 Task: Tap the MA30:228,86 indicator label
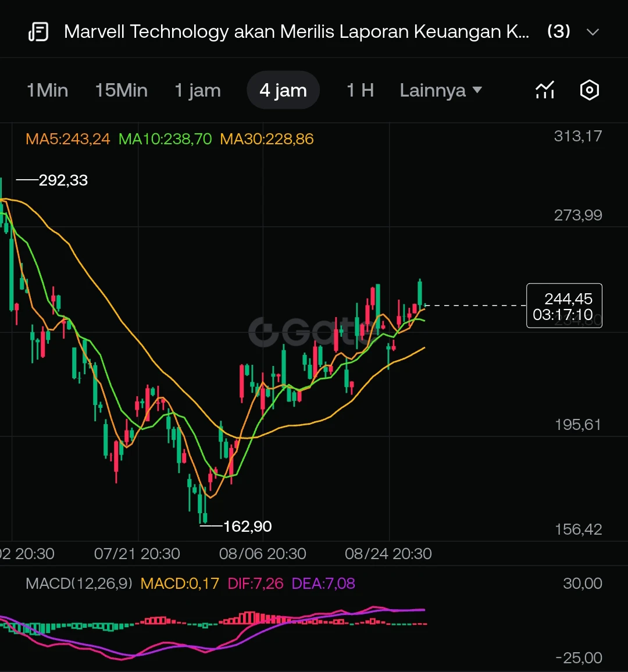pos(266,139)
